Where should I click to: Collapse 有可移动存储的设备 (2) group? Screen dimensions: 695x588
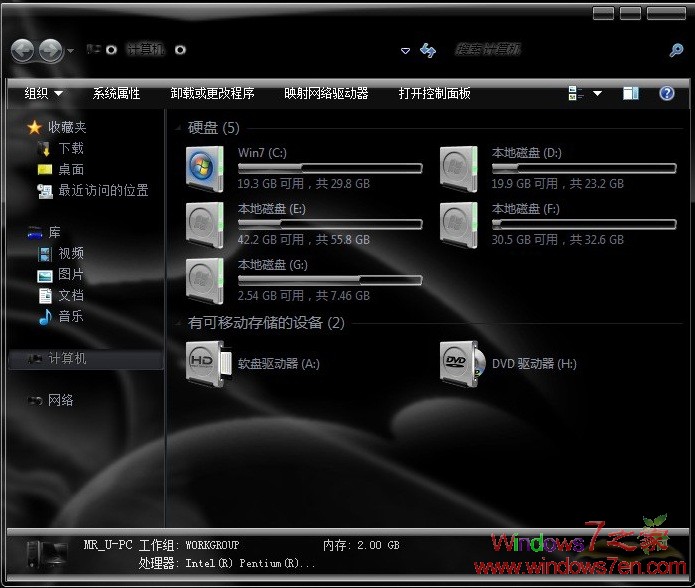(x=178, y=323)
